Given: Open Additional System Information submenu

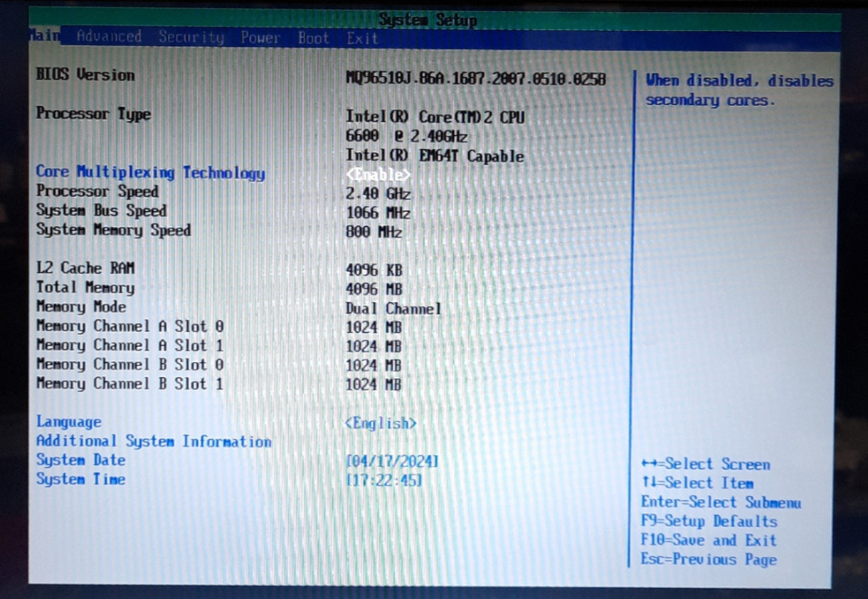Looking at the screenshot, I should click(154, 441).
